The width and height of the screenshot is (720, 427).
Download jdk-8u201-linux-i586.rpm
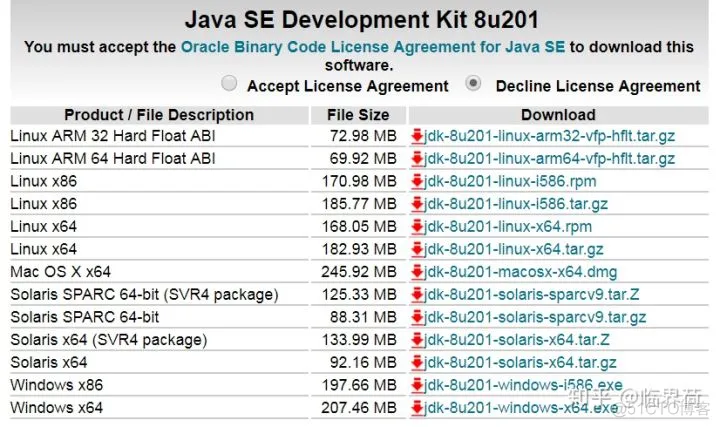pyautogui.click(x=510, y=181)
